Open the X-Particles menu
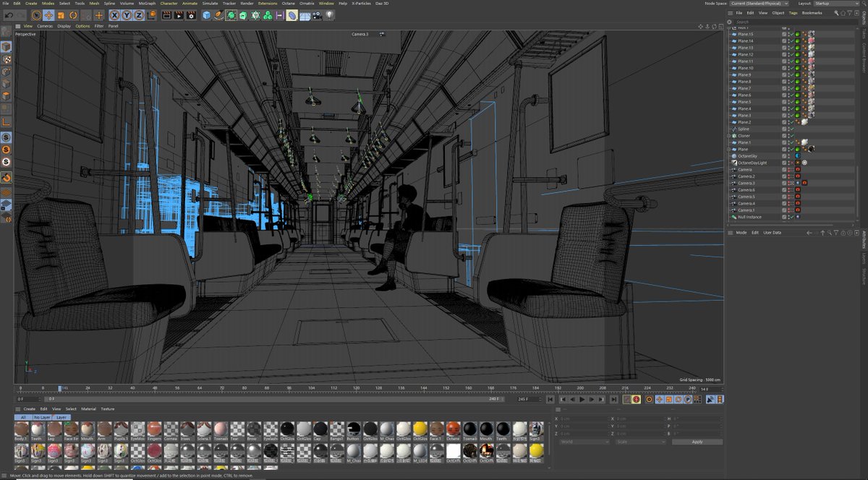868x480 pixels. click(360, 3)
